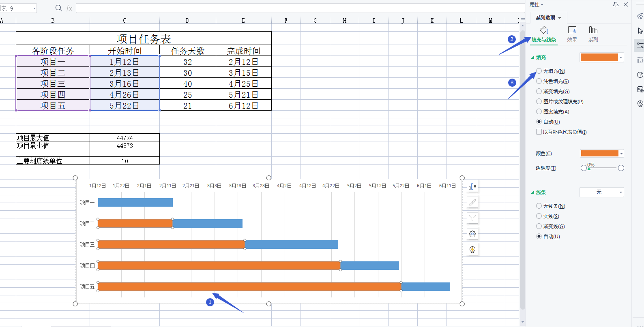The width and height of the screenshot is (644, 327).
Task: Click the selection pointer icon in sidebar
Action: click(x=640, y=31)
